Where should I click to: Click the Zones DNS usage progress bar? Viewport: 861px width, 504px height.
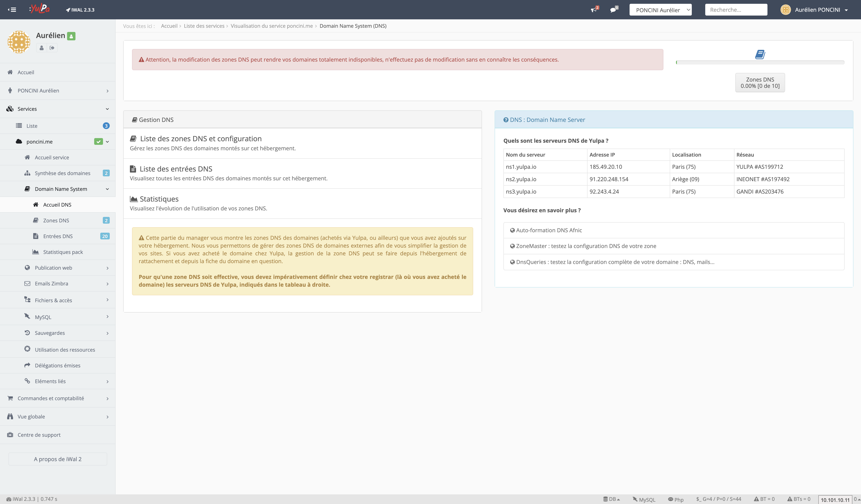760,63
